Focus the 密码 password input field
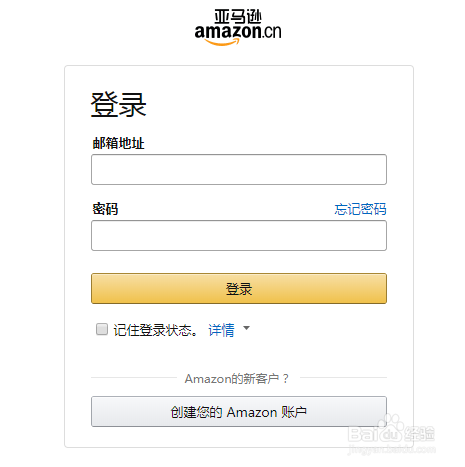This screenshot has height=467, width=465. [x=239, y=235]
